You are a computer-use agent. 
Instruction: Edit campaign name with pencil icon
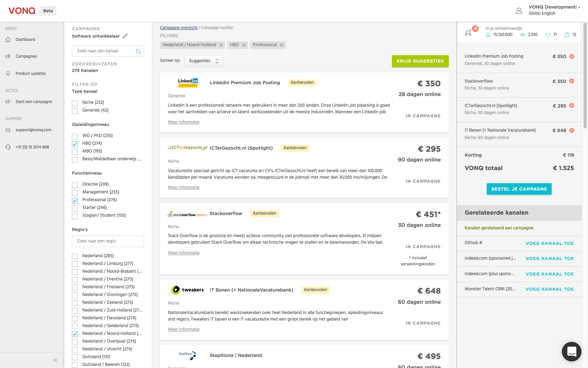click(125, 36)
